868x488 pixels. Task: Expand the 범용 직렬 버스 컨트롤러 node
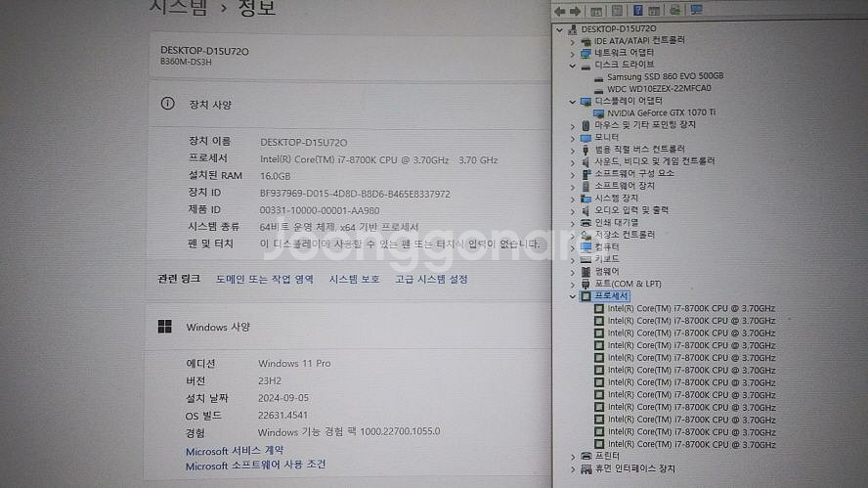(x=573, y=150)
